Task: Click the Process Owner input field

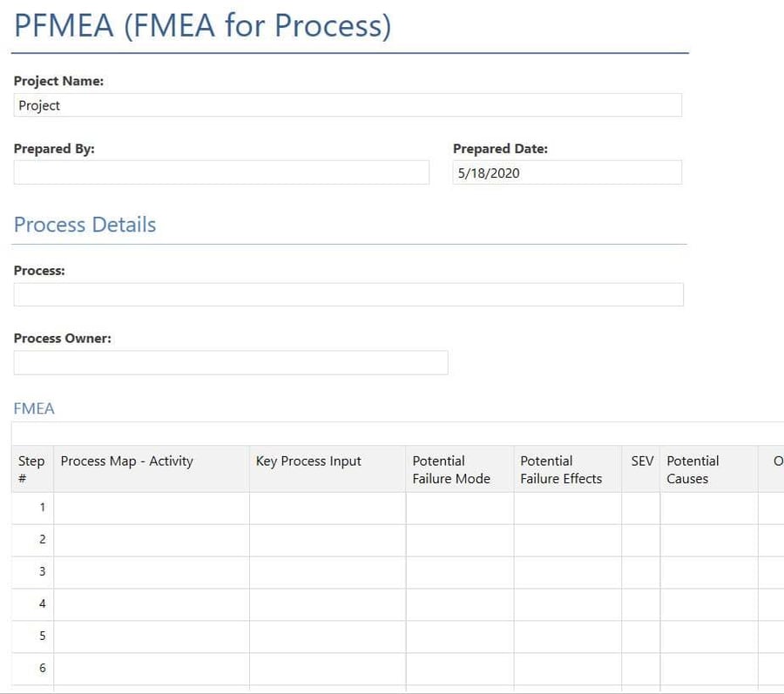Action: pyautogui.click(x=230, y=362)
